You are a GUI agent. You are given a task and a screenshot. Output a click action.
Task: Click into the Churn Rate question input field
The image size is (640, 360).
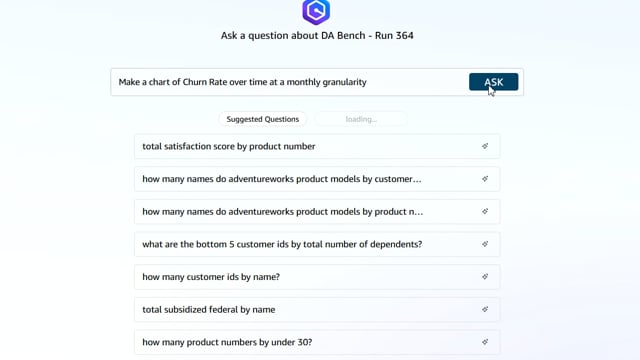[x=289, y=82]
